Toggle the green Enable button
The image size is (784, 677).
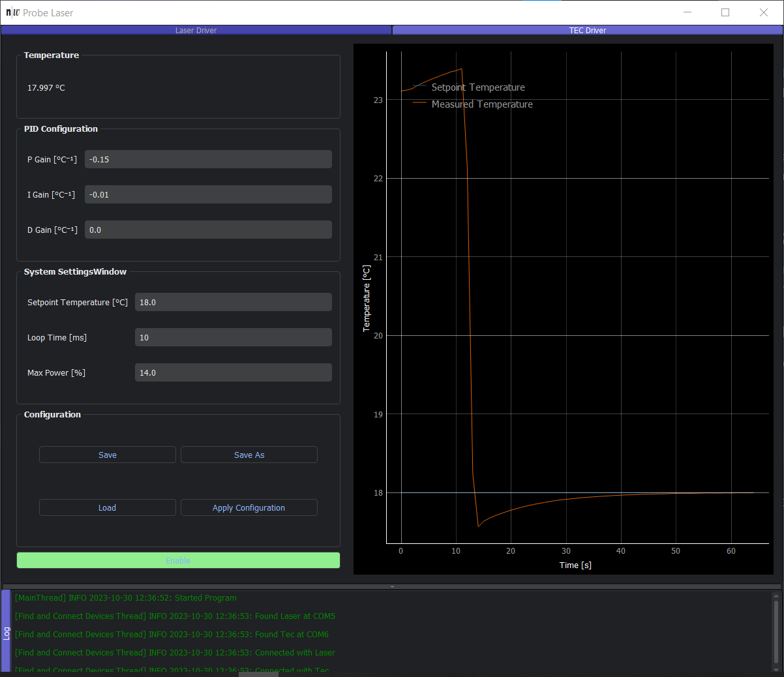[x=178, y=560]
